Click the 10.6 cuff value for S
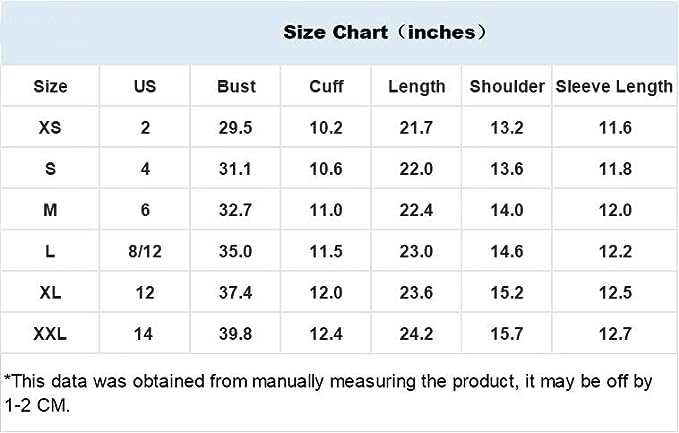Viewport: 679px width, 433px height. 326,169
